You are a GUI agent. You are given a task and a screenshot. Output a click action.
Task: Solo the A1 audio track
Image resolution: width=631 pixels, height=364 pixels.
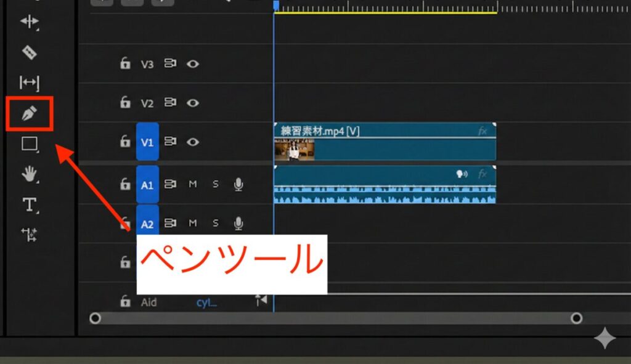(x=216, y=184)
